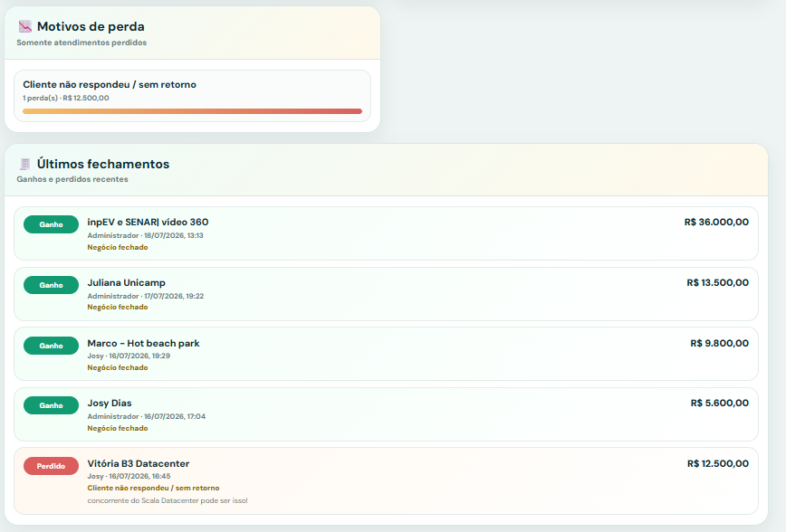Click the Motivos de perda heading
The image size is (786, 532).
[91, 26]
